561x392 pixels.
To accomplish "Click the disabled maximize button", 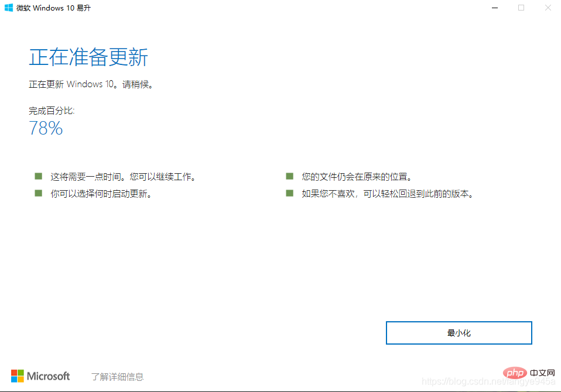I will click(521, 8).
